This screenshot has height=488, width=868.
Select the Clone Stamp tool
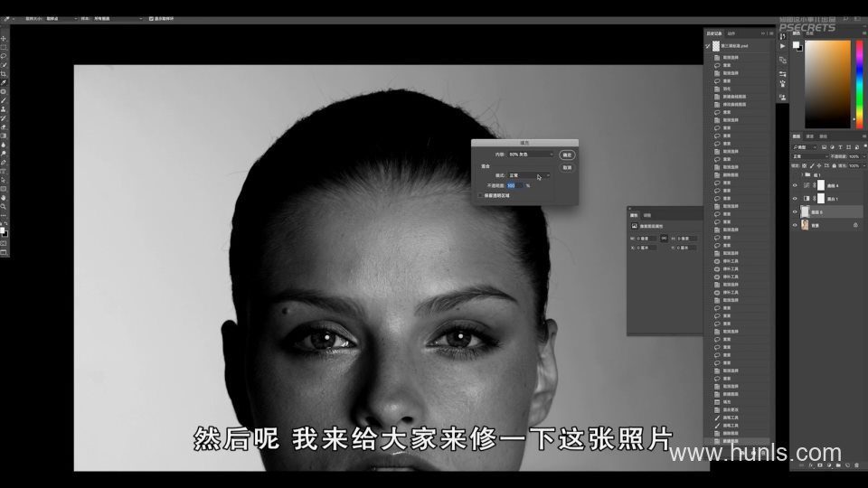pyautogui.click(x=4, y=109)
